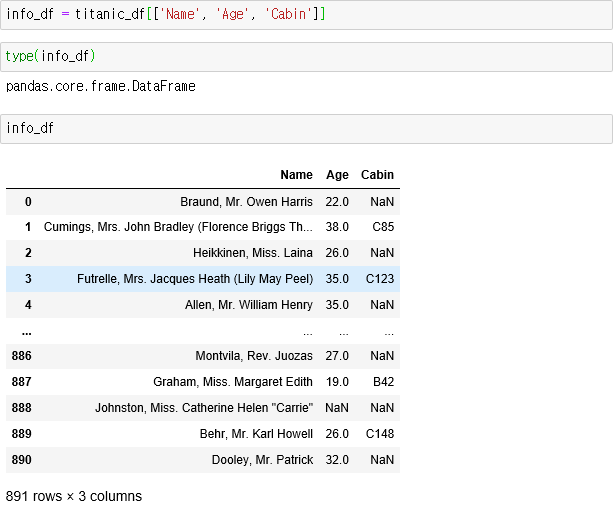Click Cabin NaN in Braund row
This screenshot has height=510, width=616.
(x=382, y=202)
